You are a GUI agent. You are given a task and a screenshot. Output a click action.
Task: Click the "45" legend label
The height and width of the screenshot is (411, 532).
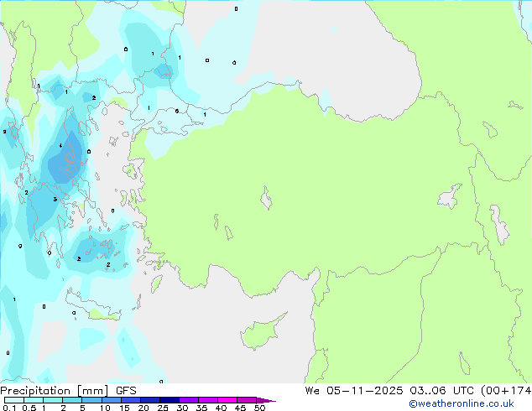240,408
